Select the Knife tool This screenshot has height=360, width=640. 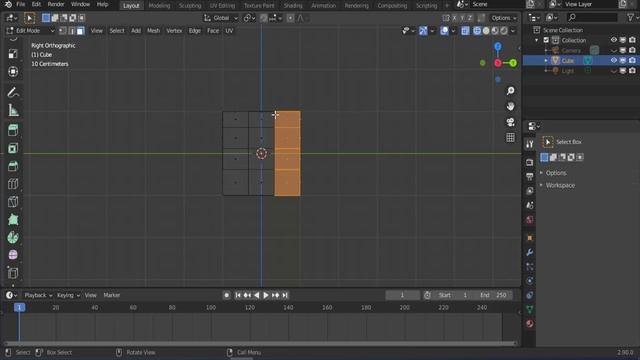click(13, 202)
